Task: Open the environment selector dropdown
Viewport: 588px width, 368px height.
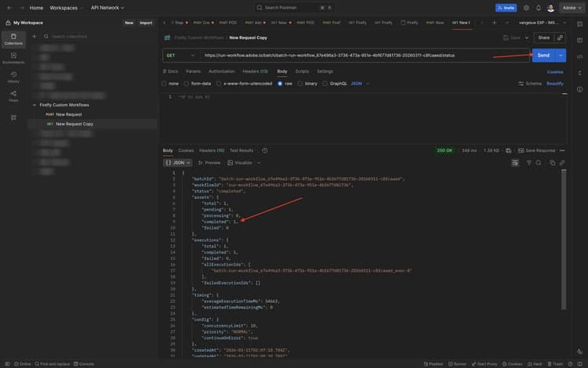Action: tap(543, 23)
